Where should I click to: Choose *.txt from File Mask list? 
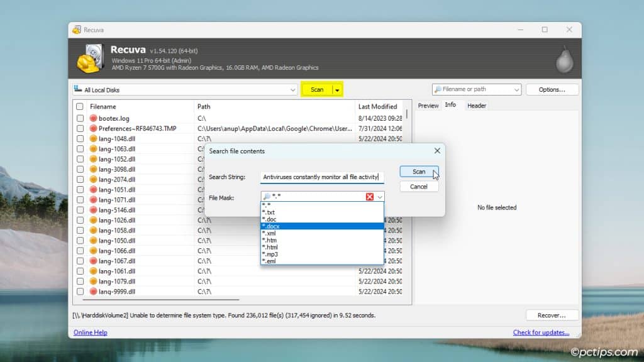pos(322,212)
